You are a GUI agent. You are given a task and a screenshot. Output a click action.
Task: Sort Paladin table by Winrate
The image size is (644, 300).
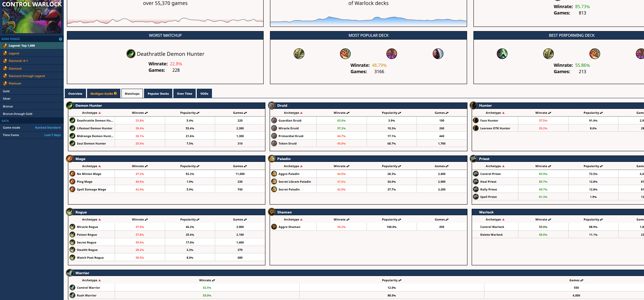[x=341, y=166]
